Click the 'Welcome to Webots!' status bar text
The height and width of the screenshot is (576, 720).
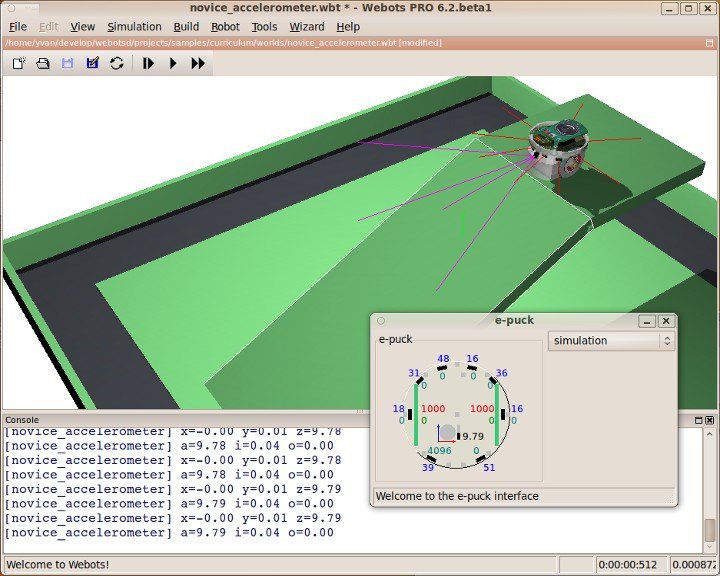58,564
